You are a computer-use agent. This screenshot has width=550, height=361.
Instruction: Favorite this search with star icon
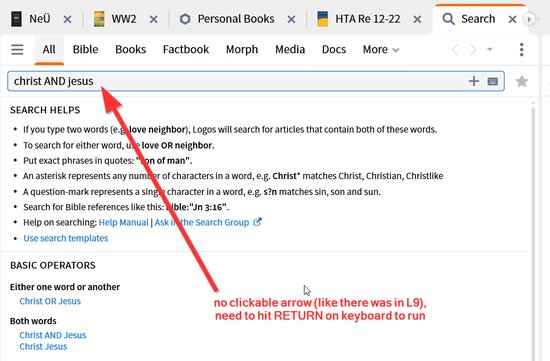tap(522, 81)
